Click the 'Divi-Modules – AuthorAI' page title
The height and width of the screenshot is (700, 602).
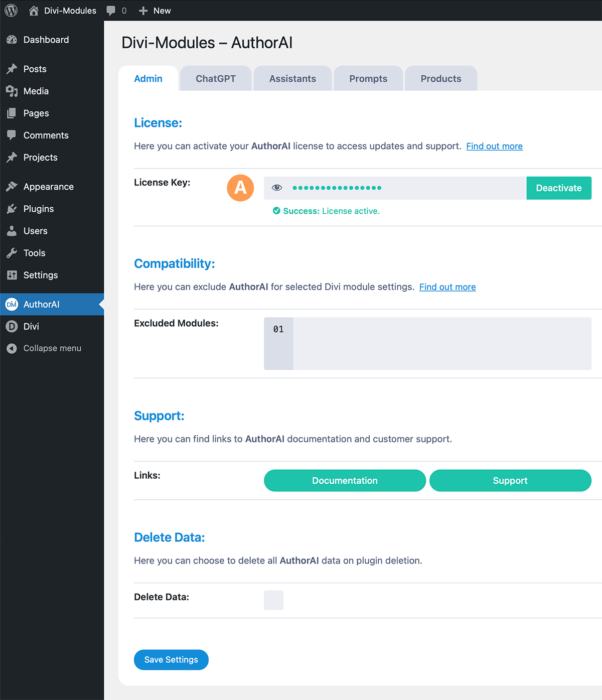tap(207, 43)
